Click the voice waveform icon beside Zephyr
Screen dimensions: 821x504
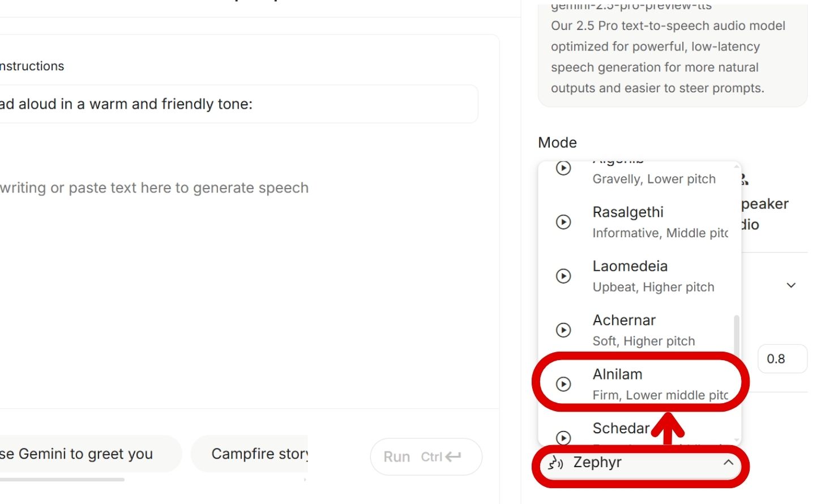(x=555, y=463)
